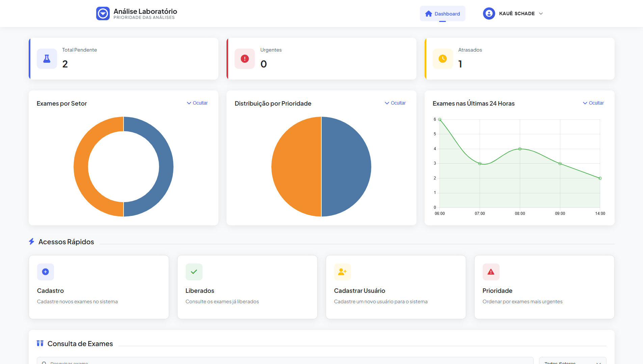Click the add-user Cadastrar Usuário icon
This screenshot has width=643, height=364.
(343, 272)
